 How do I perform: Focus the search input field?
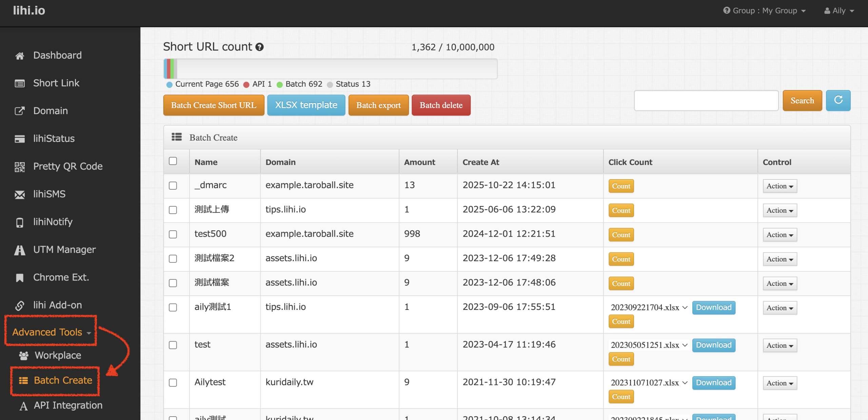click(706, 100)
